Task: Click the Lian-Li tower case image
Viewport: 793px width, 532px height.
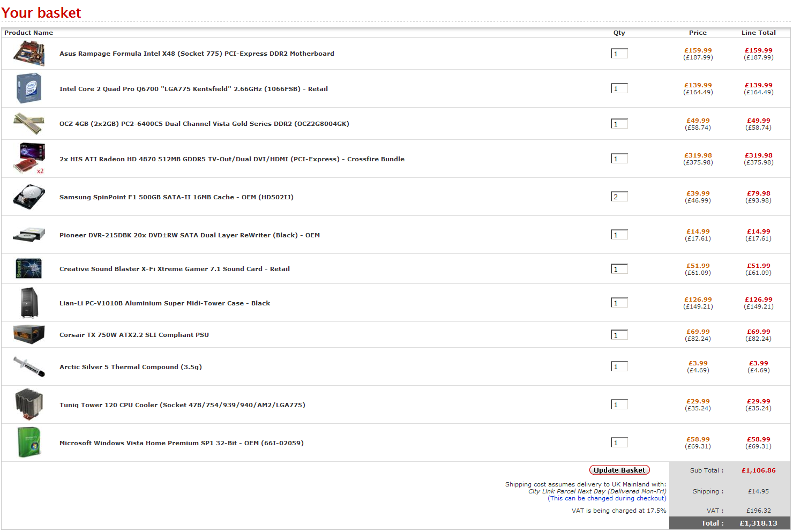Action: 29,303
